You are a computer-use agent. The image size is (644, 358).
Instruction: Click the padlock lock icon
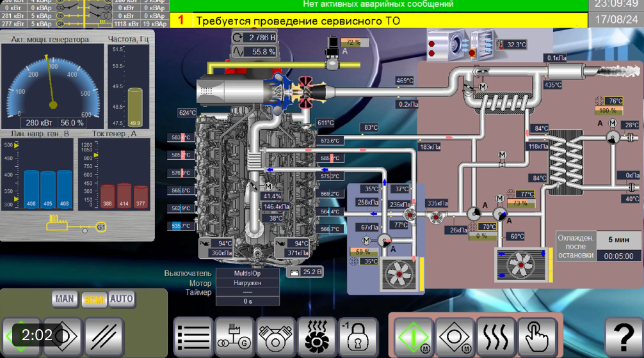pyautogui.click(x=358, y=337)
